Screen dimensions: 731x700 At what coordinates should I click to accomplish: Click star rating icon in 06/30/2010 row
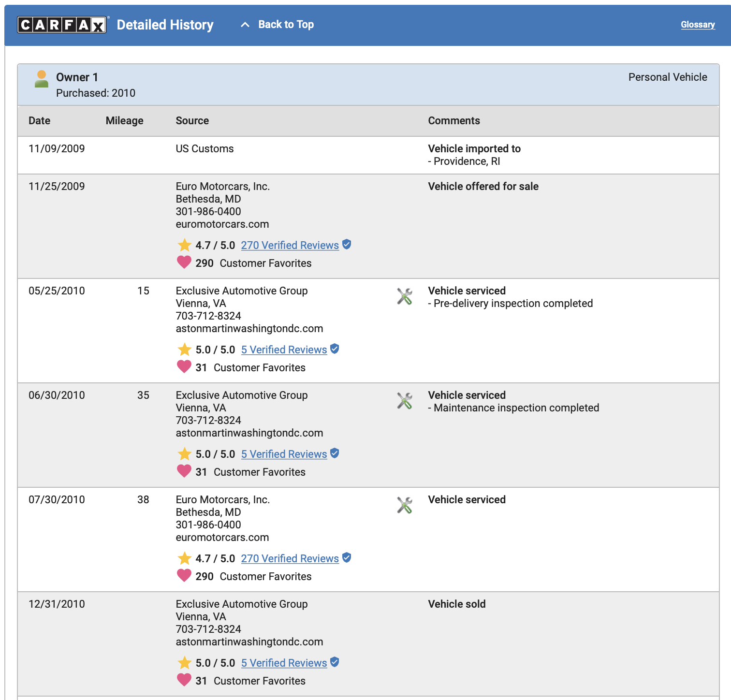tap(184, 454)
